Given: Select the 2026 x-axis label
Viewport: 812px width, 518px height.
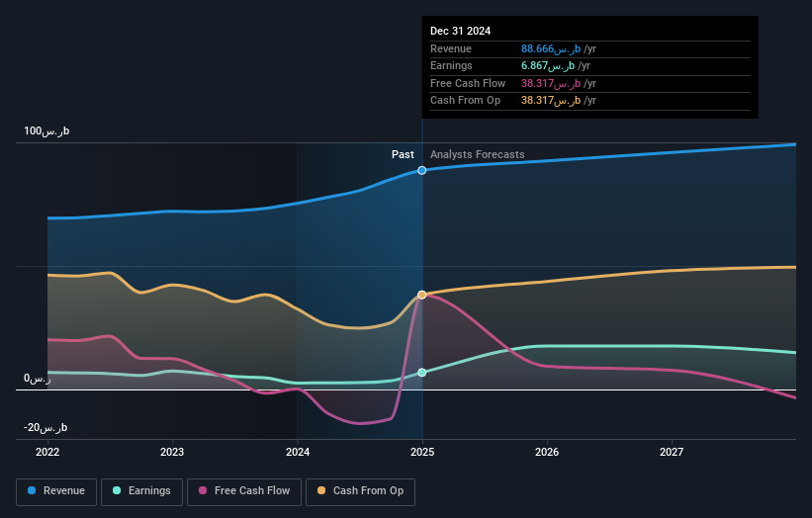Looking at the screenshot, I should (x=547, y=452).
